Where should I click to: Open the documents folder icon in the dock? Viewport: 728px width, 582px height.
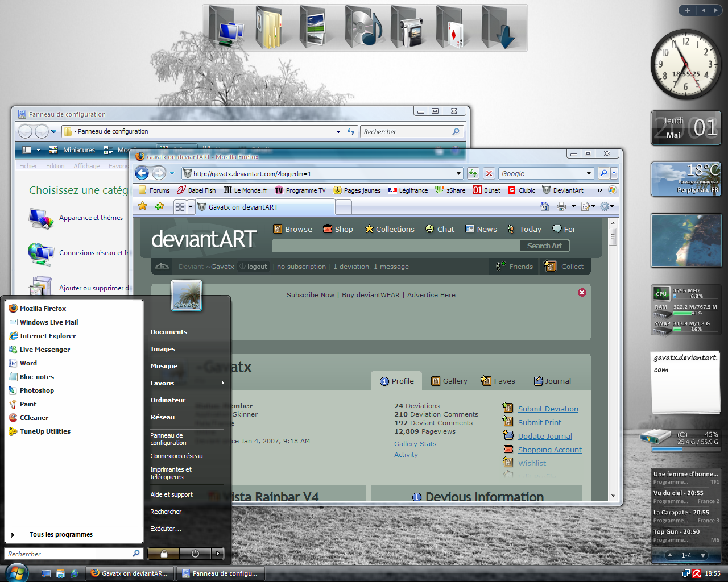click(268, 27)
